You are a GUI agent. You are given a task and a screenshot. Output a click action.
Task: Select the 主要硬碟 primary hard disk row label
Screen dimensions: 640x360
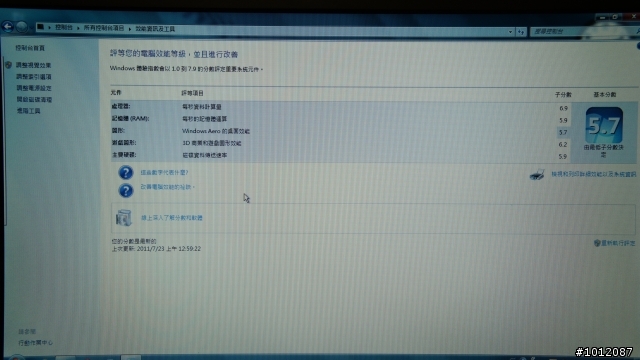[x=124, y=155]
